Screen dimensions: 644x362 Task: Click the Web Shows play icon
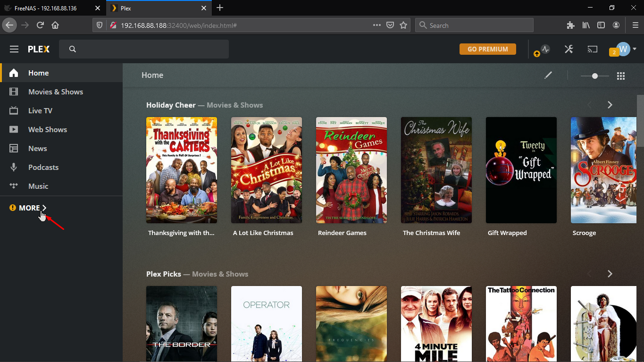pos(14,129)
